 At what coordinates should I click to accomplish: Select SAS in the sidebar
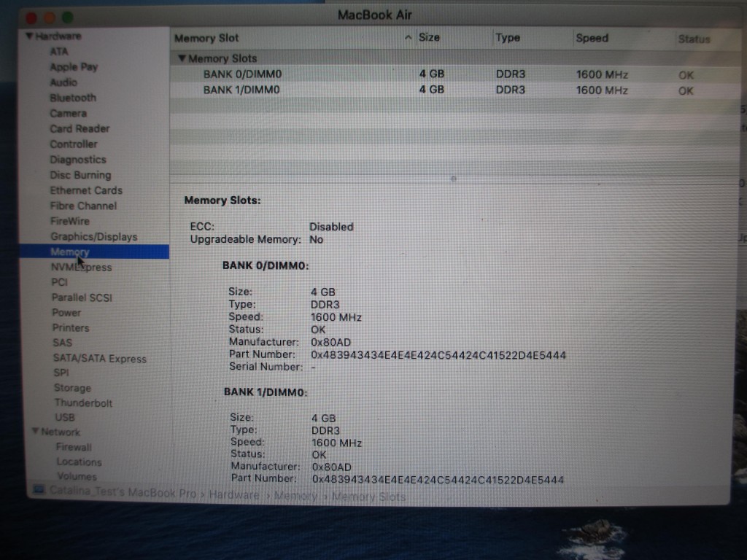[63, 343]
